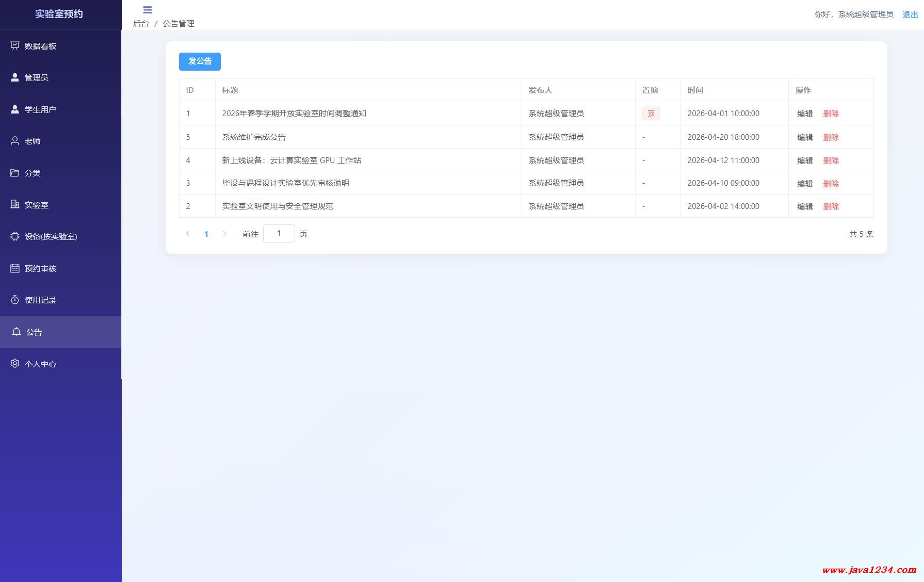
Task: Edit the 系统维护完成公告 announcement
Action: click(804, 137)
